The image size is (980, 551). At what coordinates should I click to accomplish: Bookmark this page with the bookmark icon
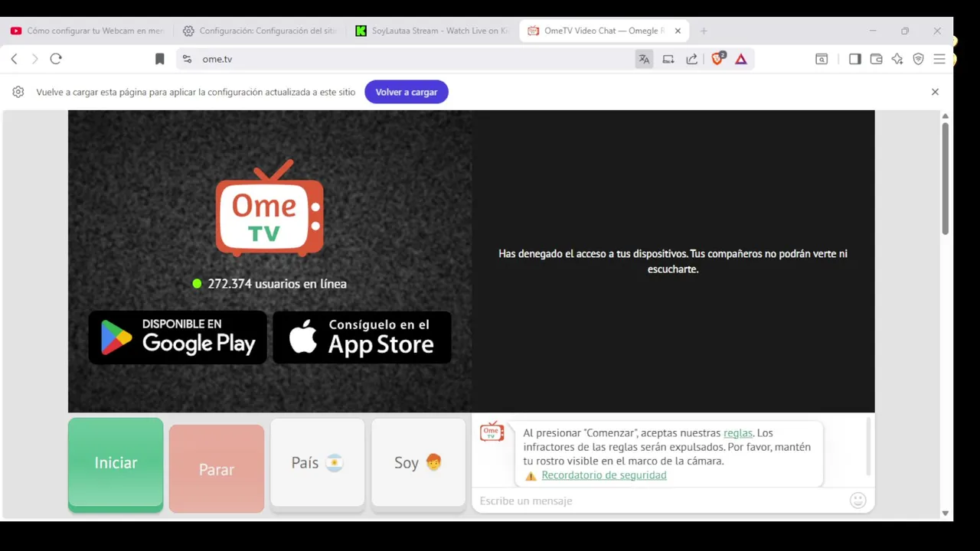click(159, 59)
